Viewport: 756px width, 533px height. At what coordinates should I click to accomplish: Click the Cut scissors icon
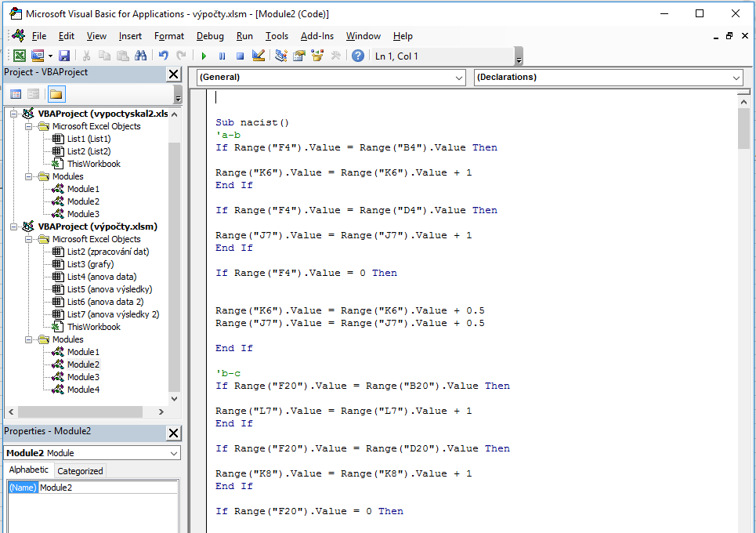(86, 56)
